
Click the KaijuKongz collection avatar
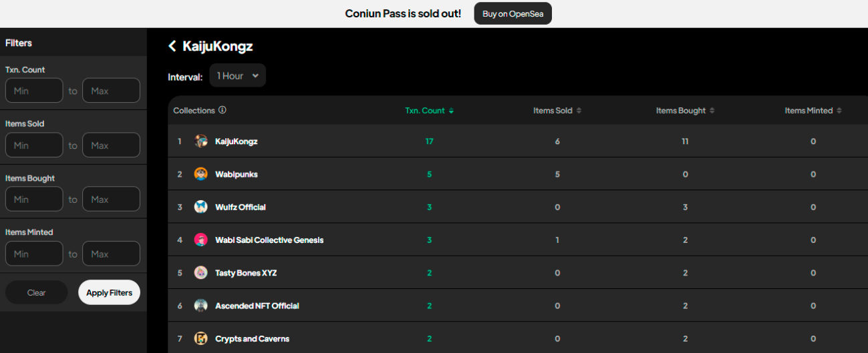pyautogui.click(x=201, y=141)
